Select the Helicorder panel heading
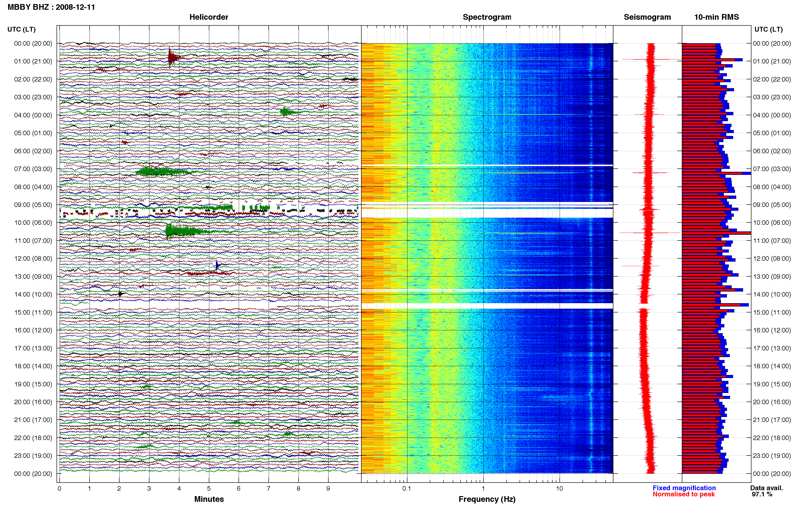This screenshot has width=812, height=508. click(209, 17)
